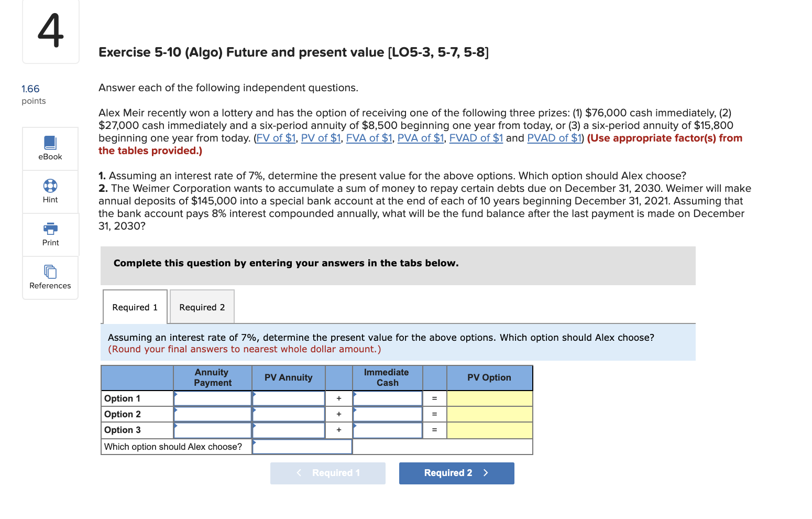The image size is (812, 519).
Task: Open the 'Which option should Alex choose?' dropdown
Action: tap(302, 447)
